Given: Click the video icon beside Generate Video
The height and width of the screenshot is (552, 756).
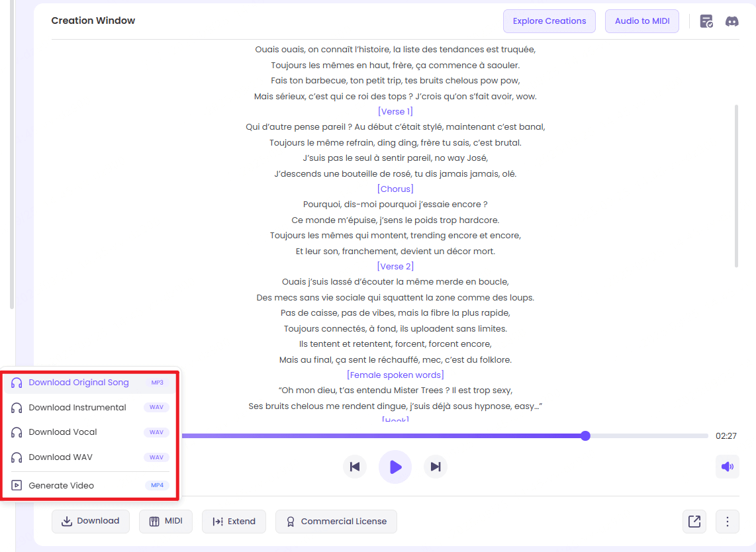Looking at the screenshot, I should point(17,485).
